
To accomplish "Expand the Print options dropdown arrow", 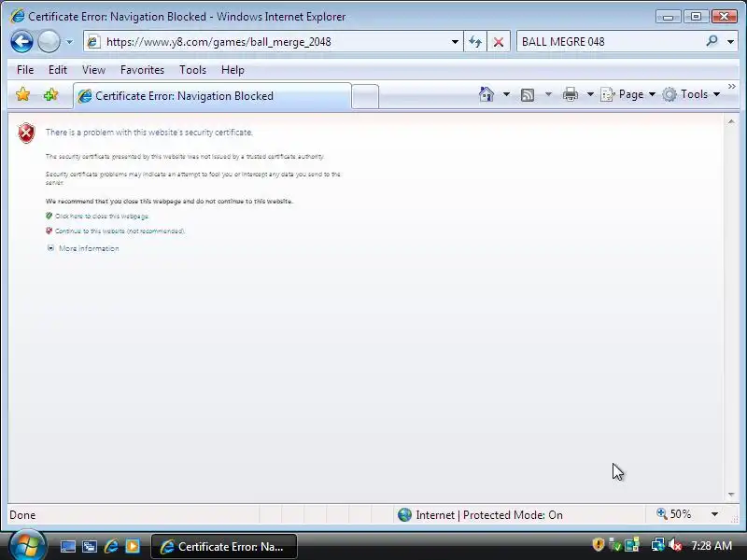I will tap(590, 94).
